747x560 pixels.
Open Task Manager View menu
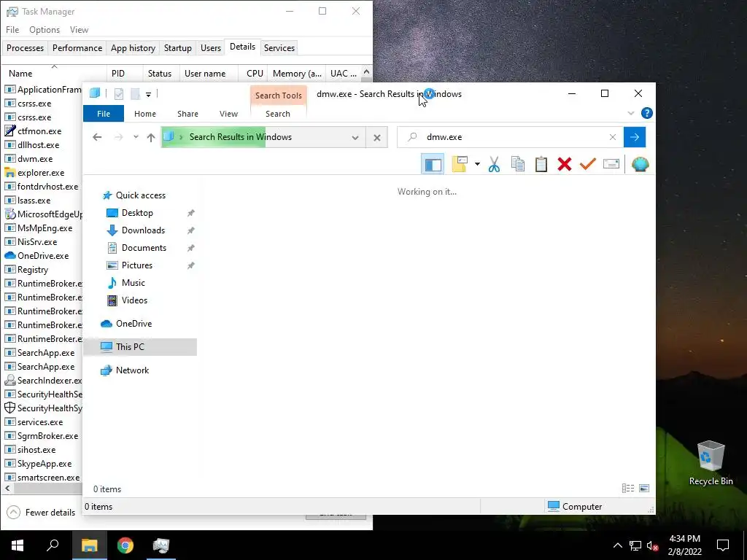79,29
